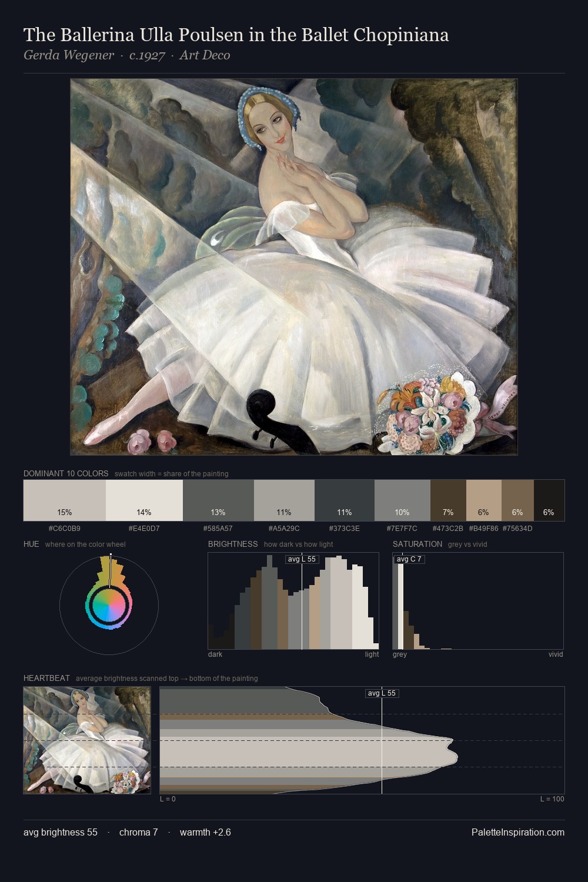Click the 'dark' axis label under brightness
Image resolution: width=588 pixels, height=882 pixels.
tap(215, 654)
